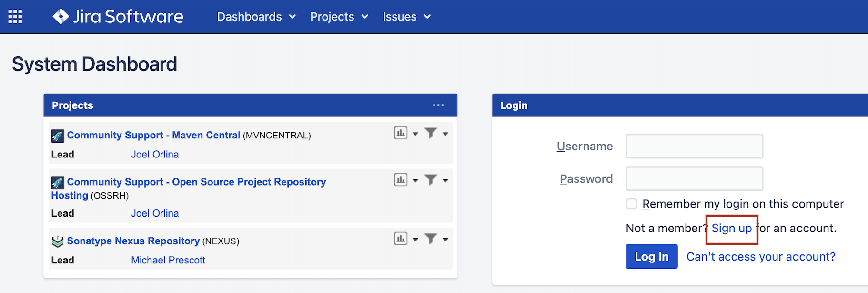Click the Log In button

tap(652, 256)
